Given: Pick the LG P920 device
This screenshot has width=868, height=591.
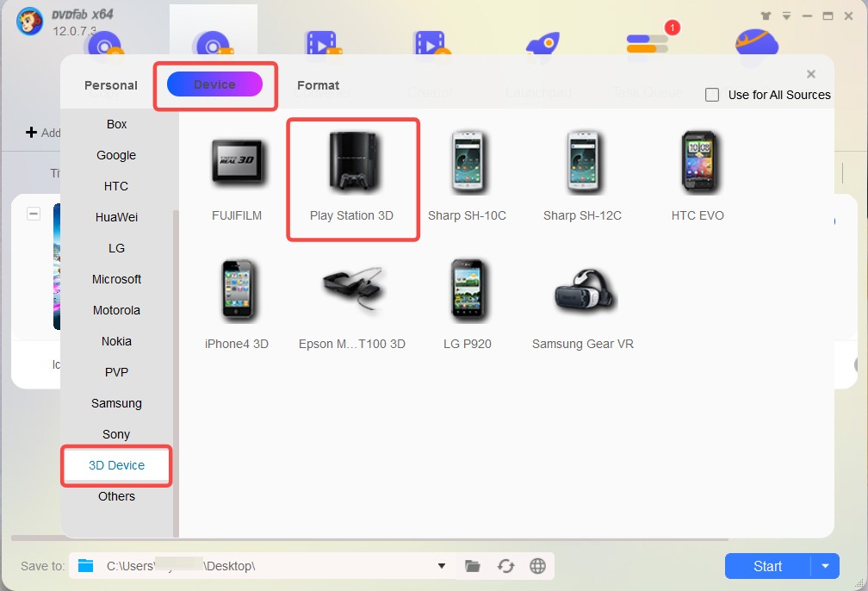Looking at the screenshot, I should coord(468,305).
